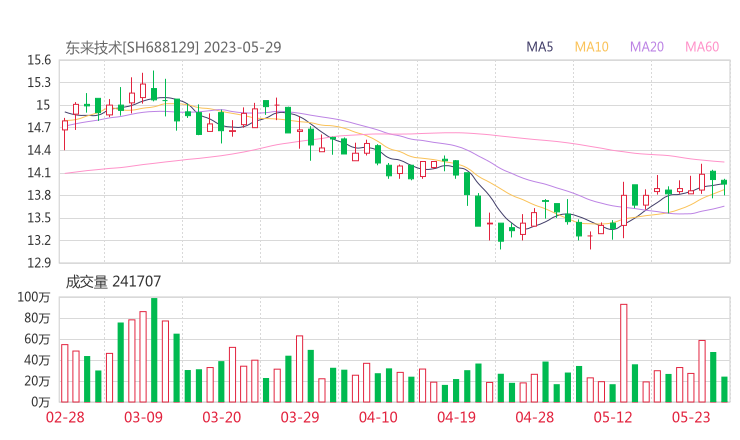
Task: Click the tallest green volume bar near 03-09
Action: click(154, 350)
